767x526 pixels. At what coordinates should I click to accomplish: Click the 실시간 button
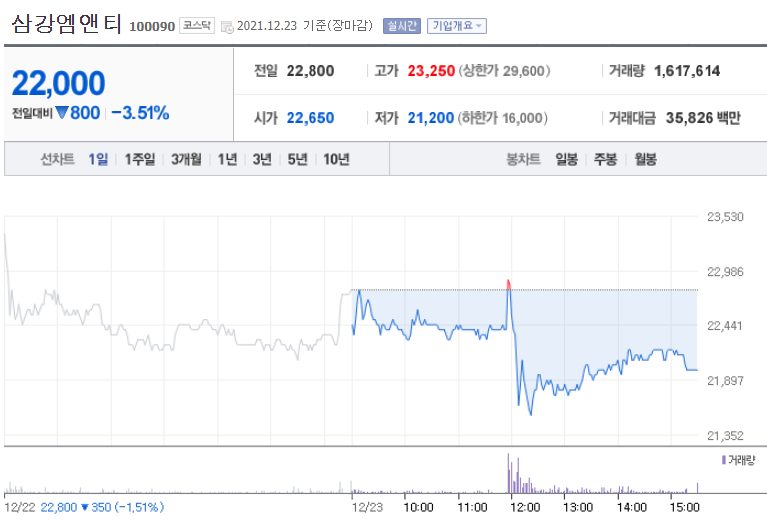click(x=402, y=26)
